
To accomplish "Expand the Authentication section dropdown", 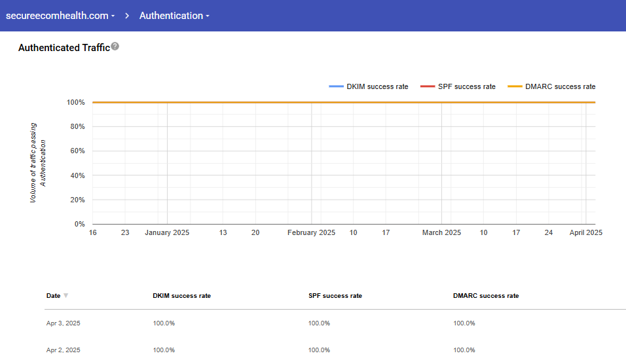I will click(x=174, y=16).
